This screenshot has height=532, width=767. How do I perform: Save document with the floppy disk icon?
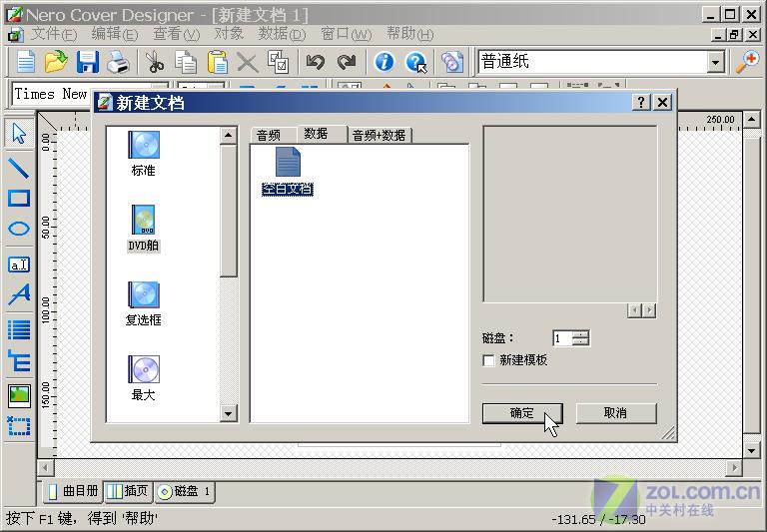[x=87, y=62]
